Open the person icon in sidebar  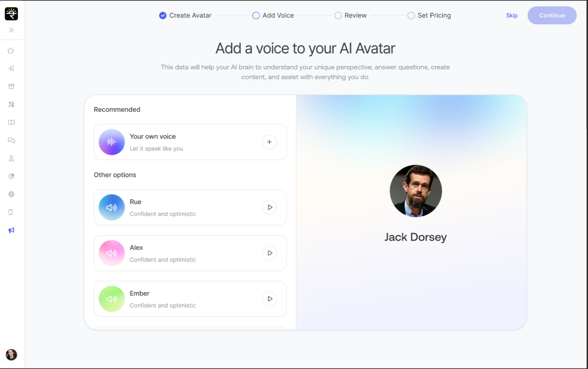tap(11, 158)
